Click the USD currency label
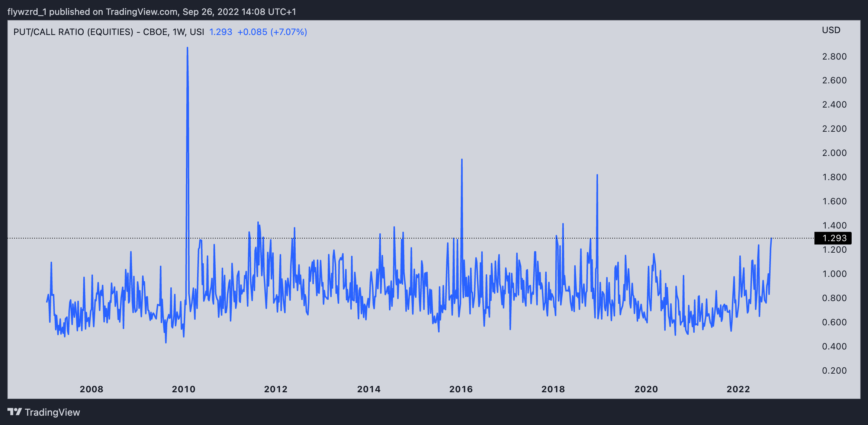Viewport: 868px width, 425px height. [x=831, y=30]
